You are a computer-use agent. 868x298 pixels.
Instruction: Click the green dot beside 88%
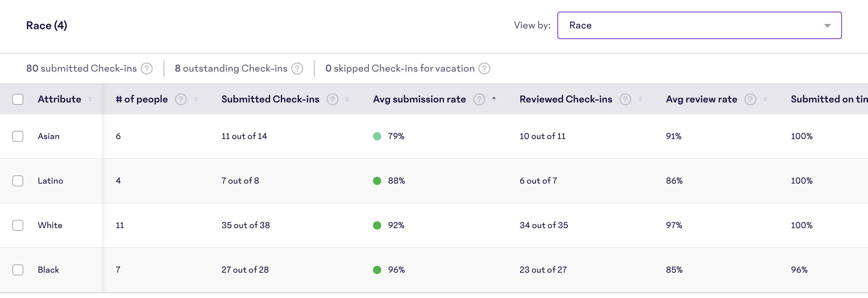pyautogui.click(x=377, y=181)
